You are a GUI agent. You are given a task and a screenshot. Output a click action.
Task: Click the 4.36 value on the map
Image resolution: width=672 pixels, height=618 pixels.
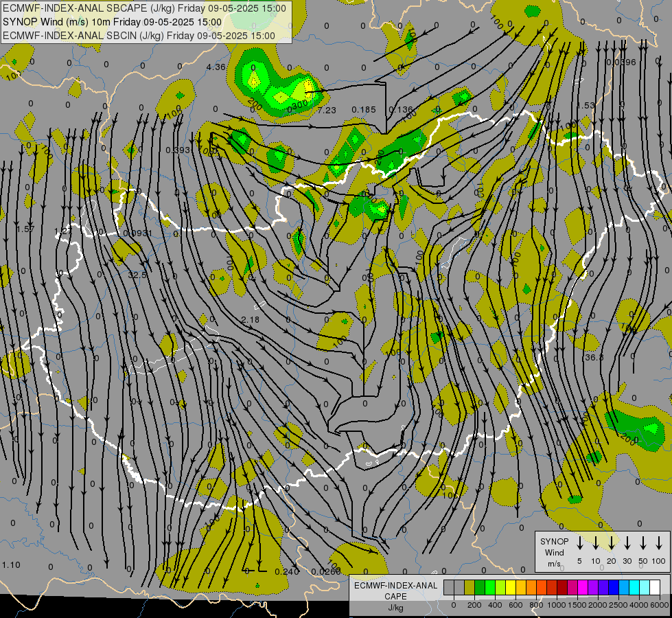click(x=216, y=67)
